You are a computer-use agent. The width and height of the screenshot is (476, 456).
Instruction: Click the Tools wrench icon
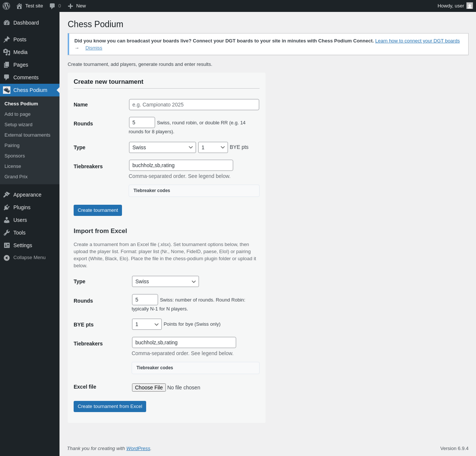pyautogui.click(x=7, y=233)
